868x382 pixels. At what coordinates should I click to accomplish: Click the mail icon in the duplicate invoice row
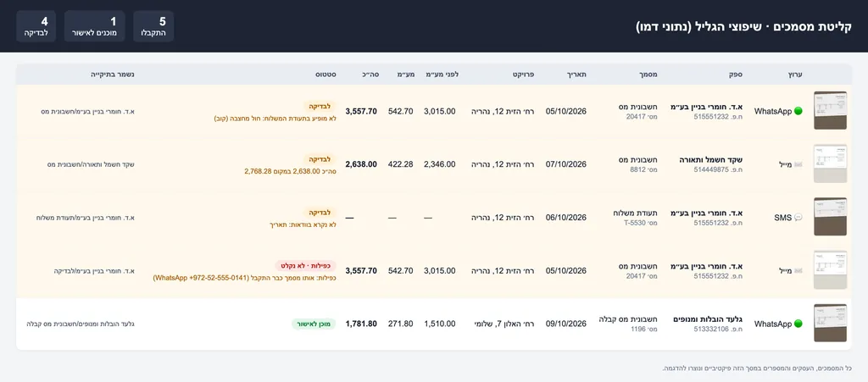[798, 271]
